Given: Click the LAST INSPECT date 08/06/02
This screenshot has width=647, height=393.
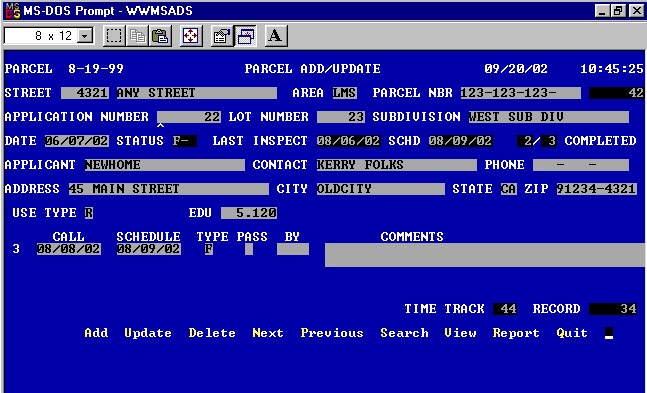Looking at the screenshot, I should click(349, 141).
